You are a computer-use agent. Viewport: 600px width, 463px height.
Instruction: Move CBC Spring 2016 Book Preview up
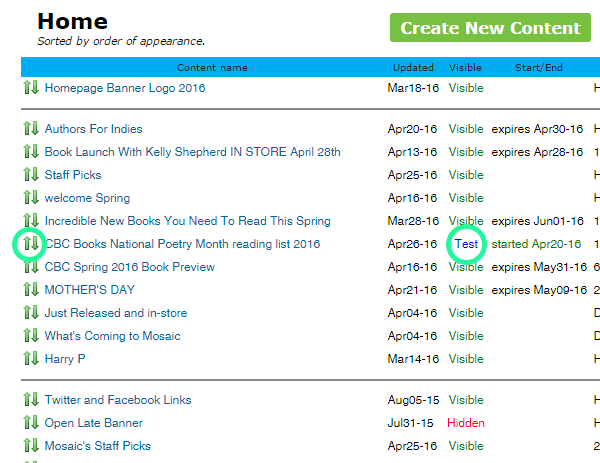click(26, 267)
